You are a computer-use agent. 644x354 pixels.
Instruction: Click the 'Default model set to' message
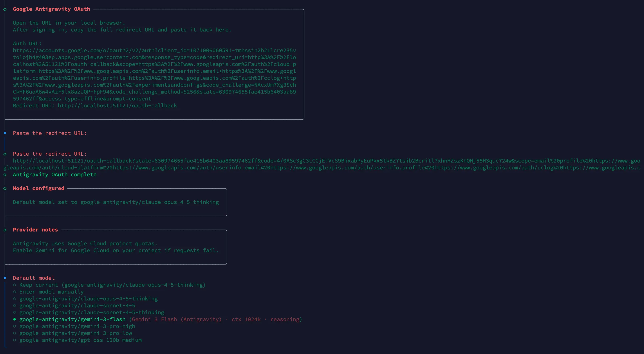point(116,202)
